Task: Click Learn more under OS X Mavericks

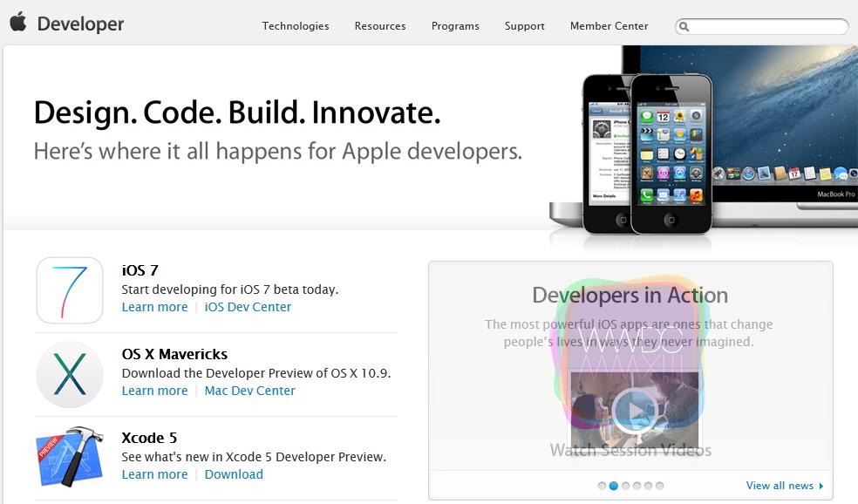Action: coord(155,391)
